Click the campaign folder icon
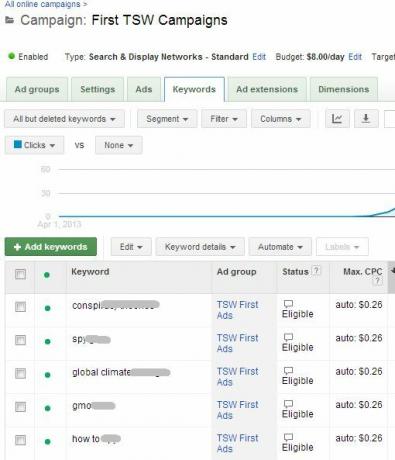Screen dimensions: 395x460 click(10, 20)
